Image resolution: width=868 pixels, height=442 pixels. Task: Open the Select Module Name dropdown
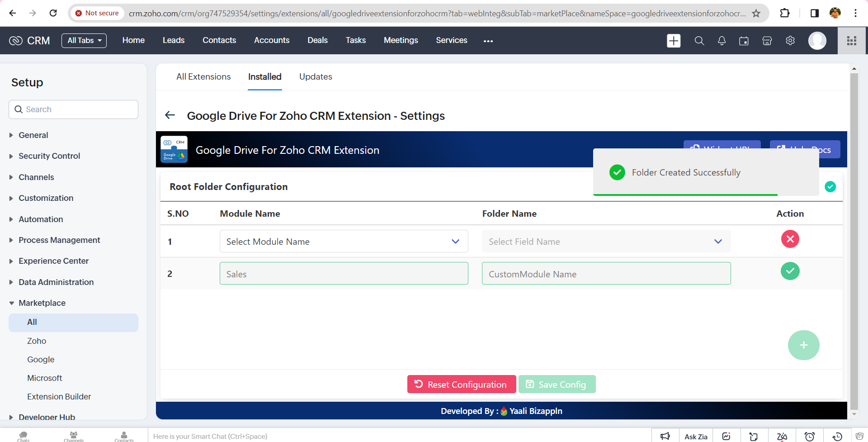point(344,242)
